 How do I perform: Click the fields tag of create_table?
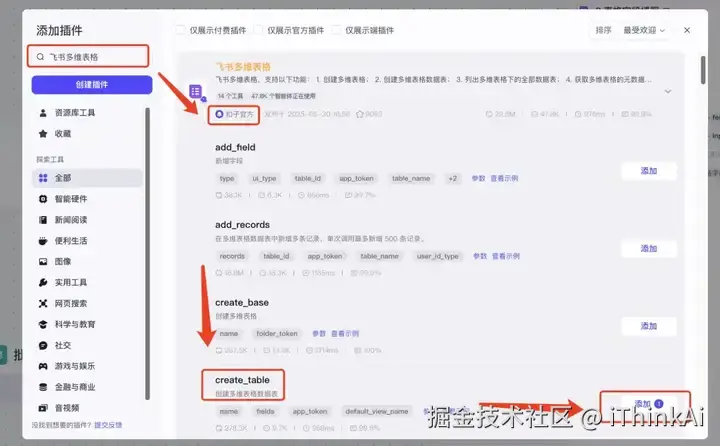point(265,411)
